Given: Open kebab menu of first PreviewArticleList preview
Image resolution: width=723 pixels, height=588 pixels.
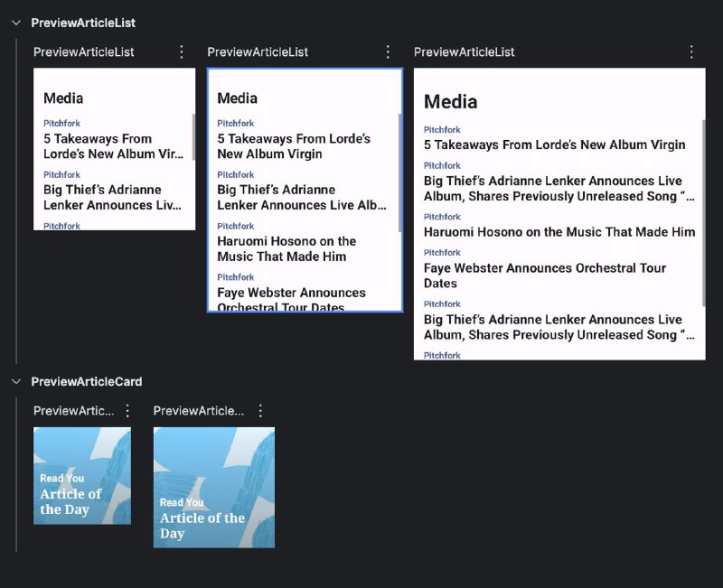Looking at the screenshot, I should pyautogui.click(x=182, y=52).
